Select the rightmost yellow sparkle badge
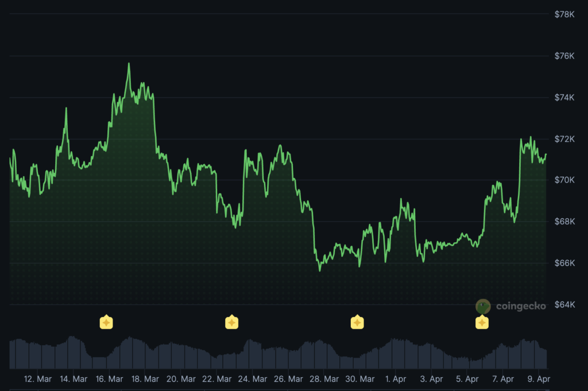 (x=482, y=322)
